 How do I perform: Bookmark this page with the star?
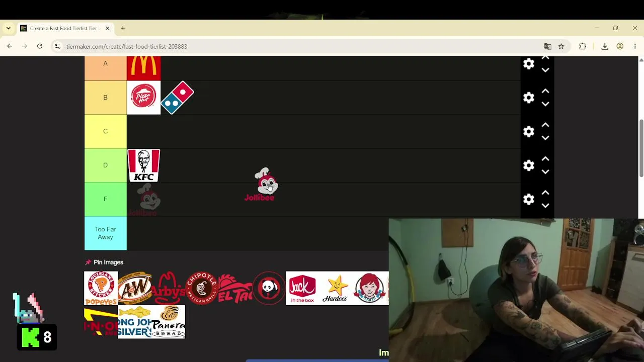(561, 47)
